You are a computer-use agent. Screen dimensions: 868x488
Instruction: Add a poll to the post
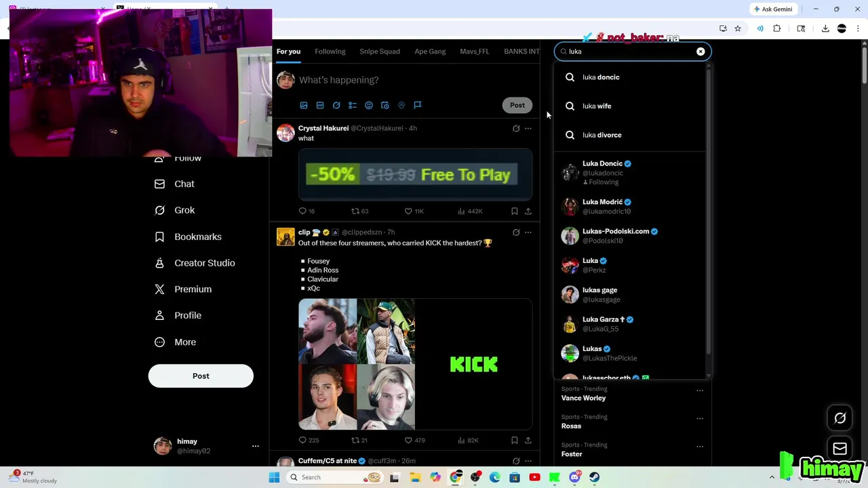(353, 105)
